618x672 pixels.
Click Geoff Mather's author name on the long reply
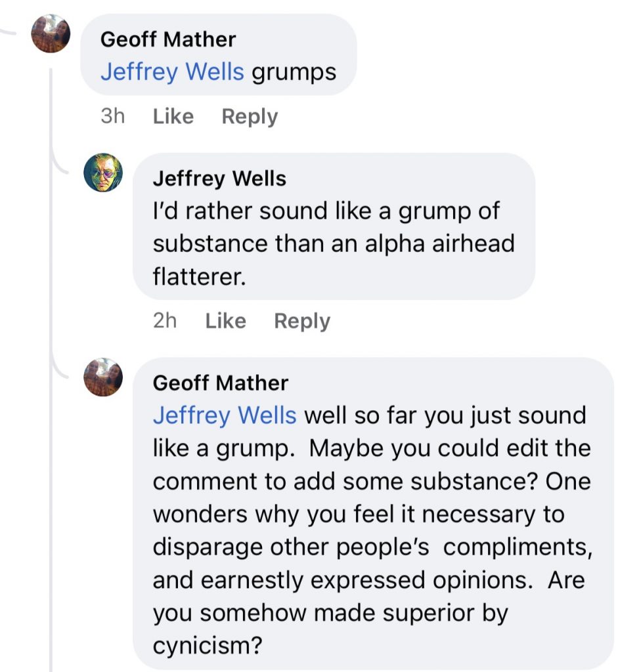click(x=220, y=383)
